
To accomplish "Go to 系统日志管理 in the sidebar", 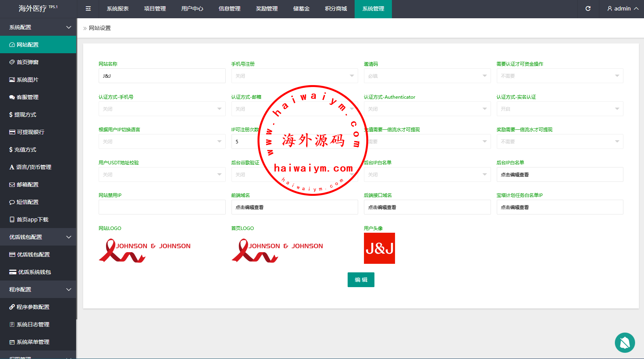I will pyautogui.click(x=38, y=324).
